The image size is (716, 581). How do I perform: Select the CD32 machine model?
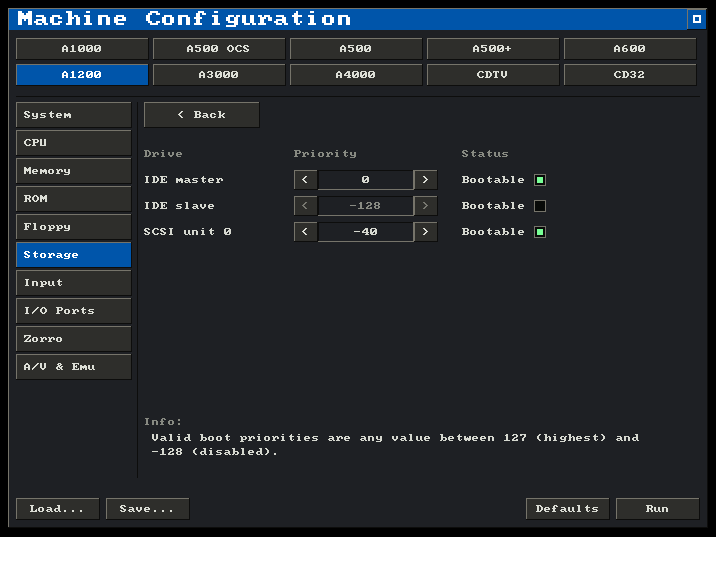[630, 75]
